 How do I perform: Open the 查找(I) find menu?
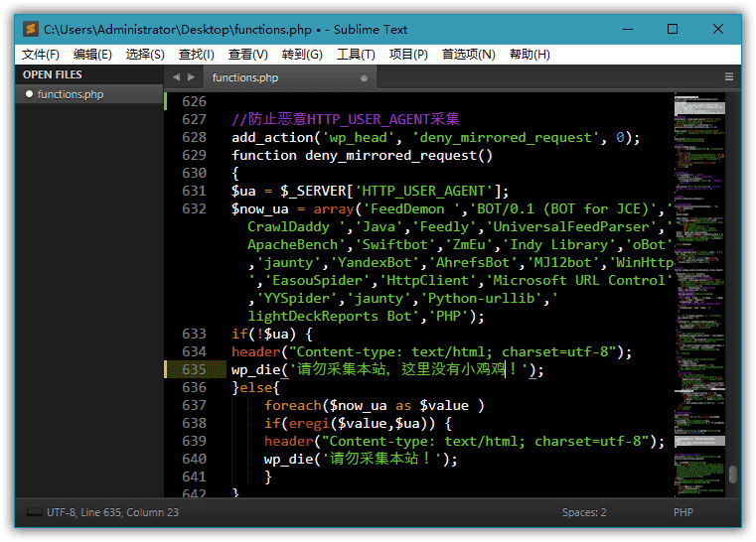[196, 55]
